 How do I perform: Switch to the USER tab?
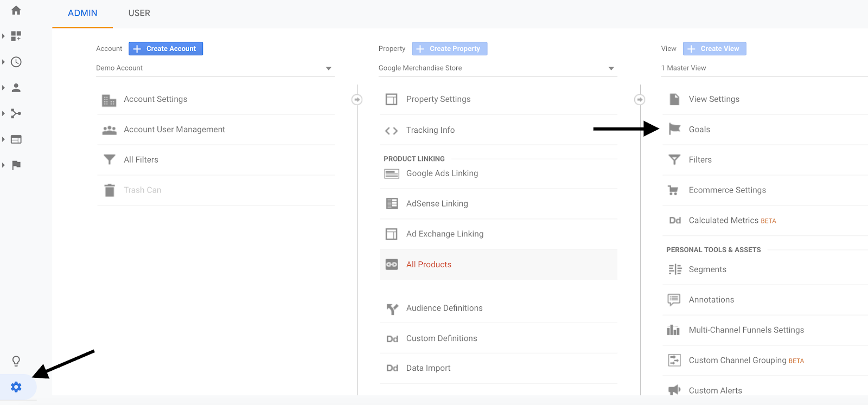[x=139, y=13]
